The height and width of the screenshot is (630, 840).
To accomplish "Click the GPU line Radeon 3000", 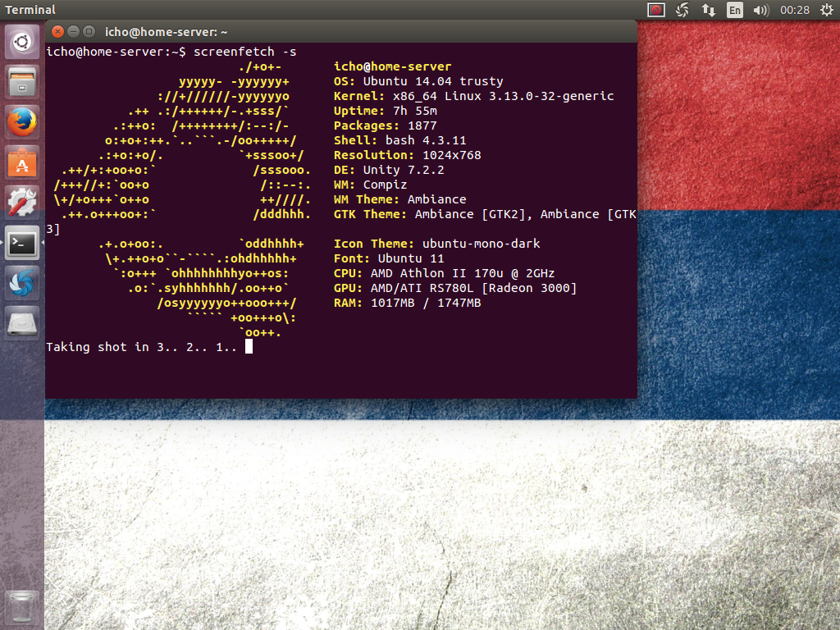I will (x=455, y=288).
